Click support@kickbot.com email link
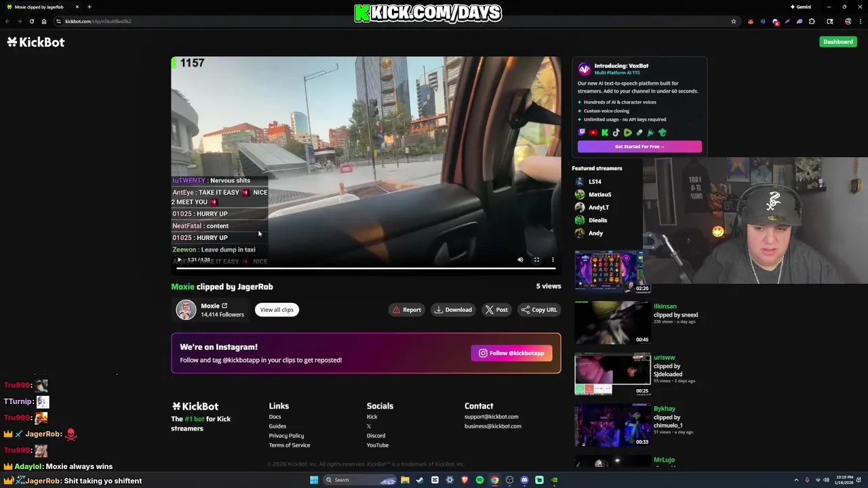The image size is (868, 488). 491,417
